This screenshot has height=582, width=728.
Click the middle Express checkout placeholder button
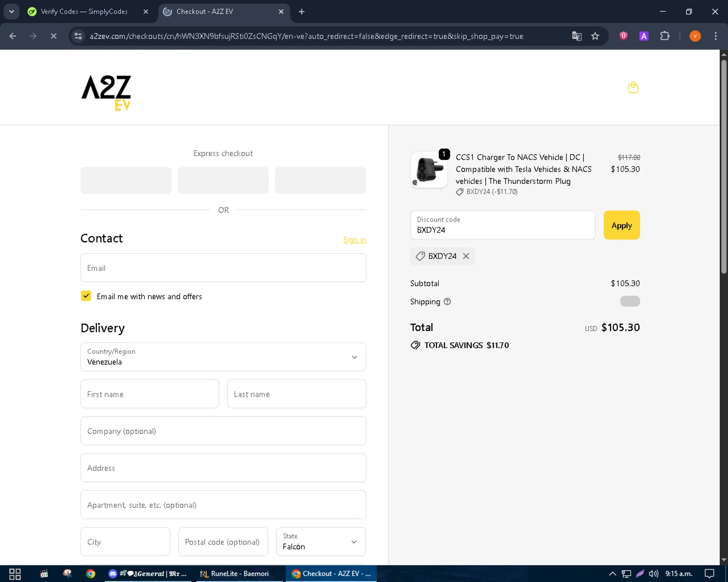223,180
